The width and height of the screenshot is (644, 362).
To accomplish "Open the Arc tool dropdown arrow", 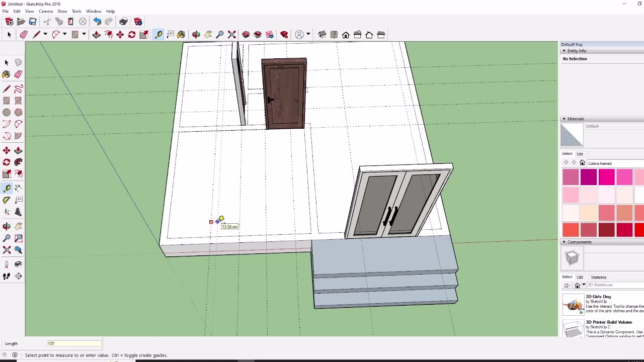I will 65,35.
